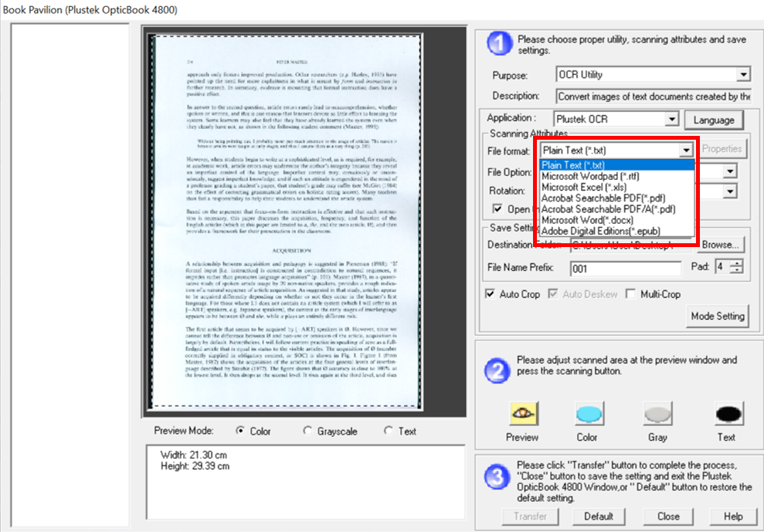Image resolution: width=764 pixels, height=532 pixels.
Task: Click the Language button
Action: [x=713, y=120]
